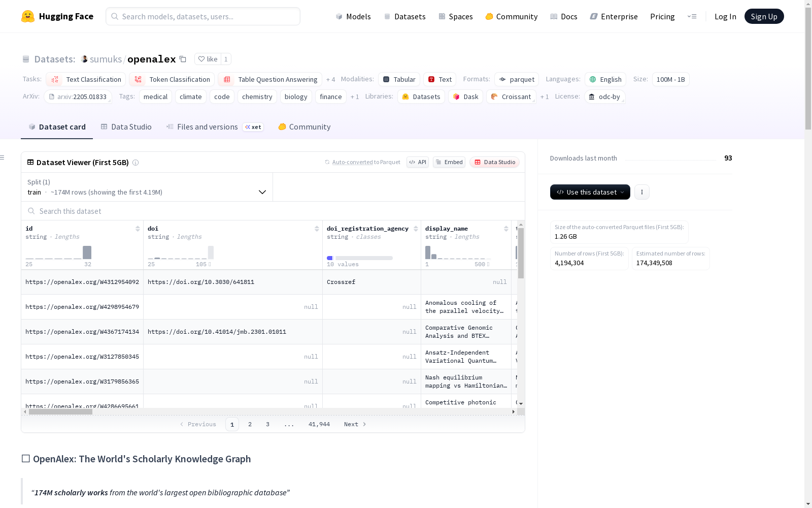Viewport: 812px width, 508px height.
Task: Click the Text Classification task tag
Action: coord(86,79)
